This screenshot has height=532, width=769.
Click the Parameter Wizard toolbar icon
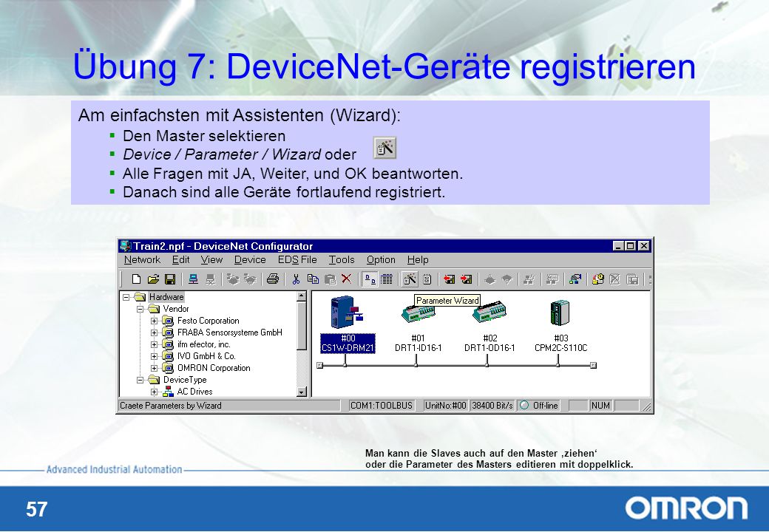pyautogui.click(x=410, y=279)
